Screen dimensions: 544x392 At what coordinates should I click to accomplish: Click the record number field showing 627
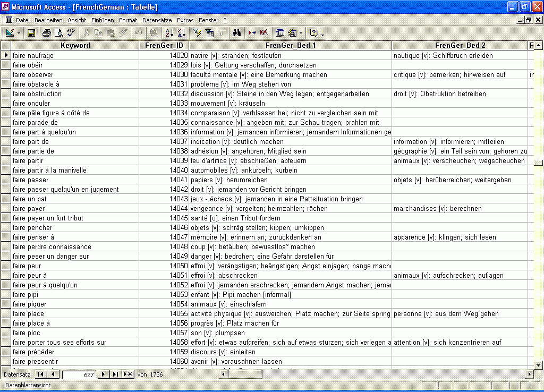click(79, 374)
